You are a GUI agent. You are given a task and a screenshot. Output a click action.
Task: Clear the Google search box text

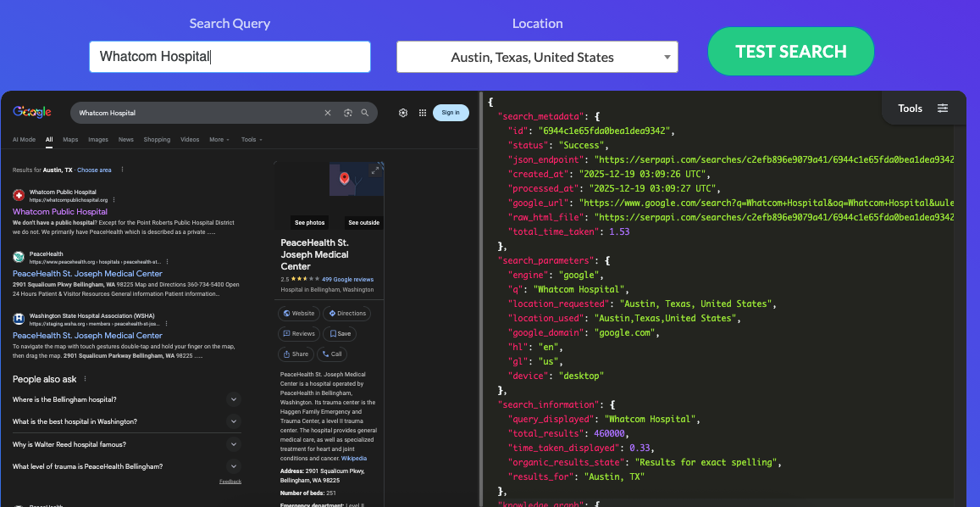(328, 113)
